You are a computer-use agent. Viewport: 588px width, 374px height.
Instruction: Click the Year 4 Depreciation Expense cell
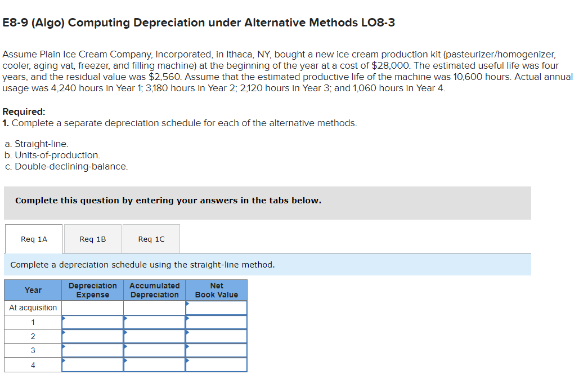[93, 364]
